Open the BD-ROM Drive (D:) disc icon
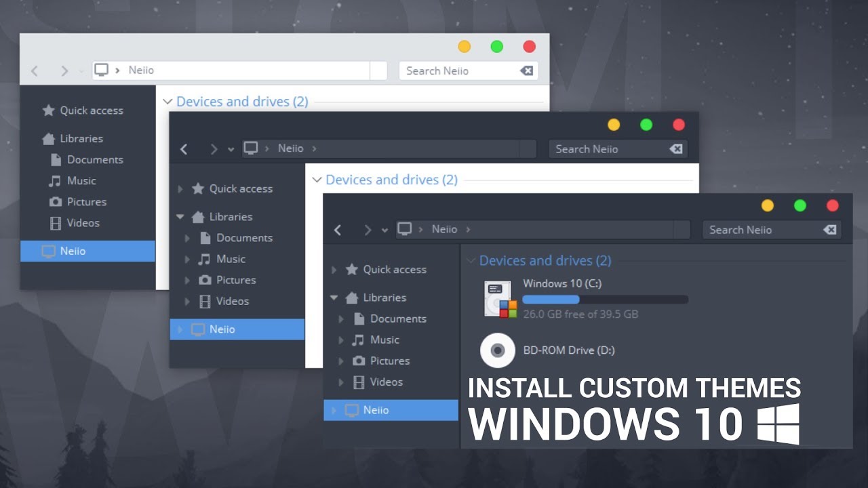The image size is (868, 488). click(x=498, y=350)
